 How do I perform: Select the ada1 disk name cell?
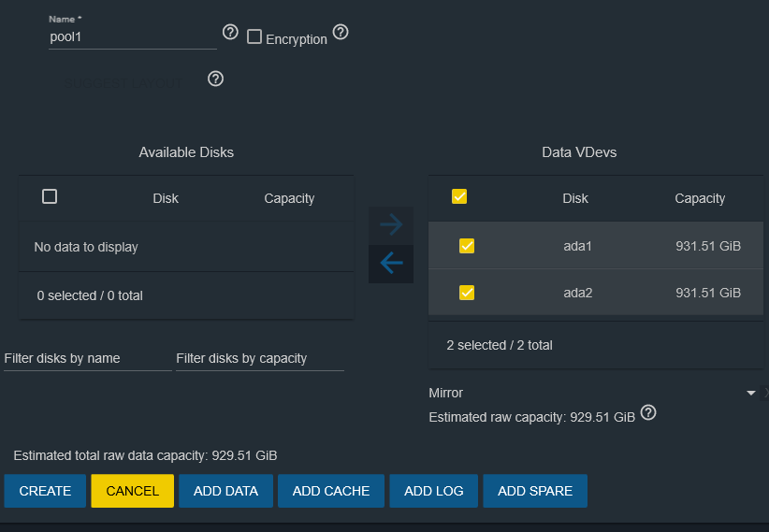click(578, 246)
